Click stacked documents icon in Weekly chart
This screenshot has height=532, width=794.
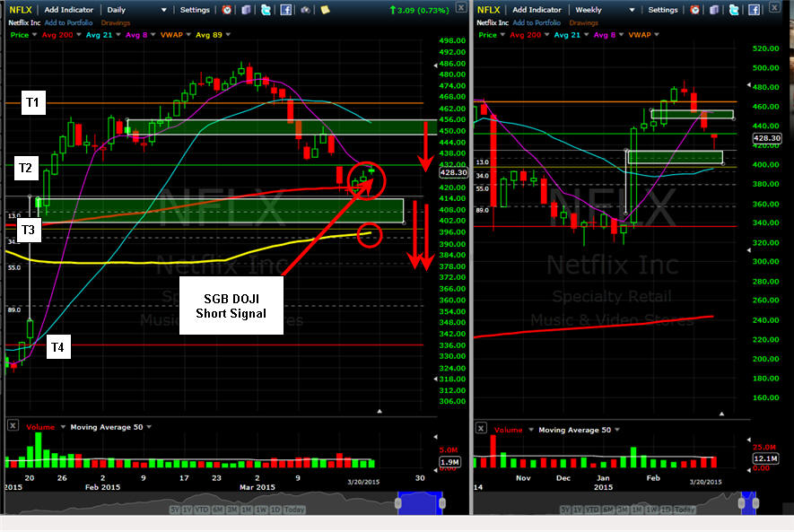click(714, 10)
